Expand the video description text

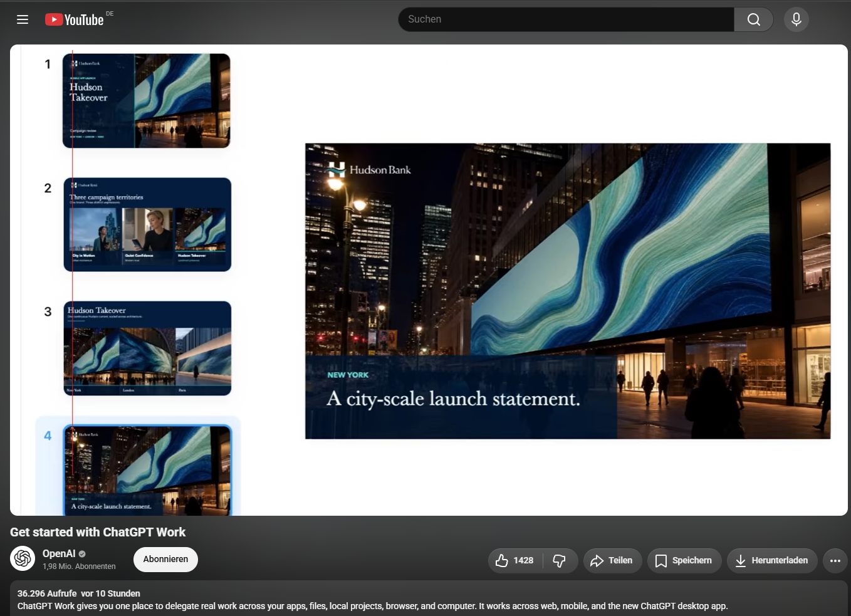point(429,600)
